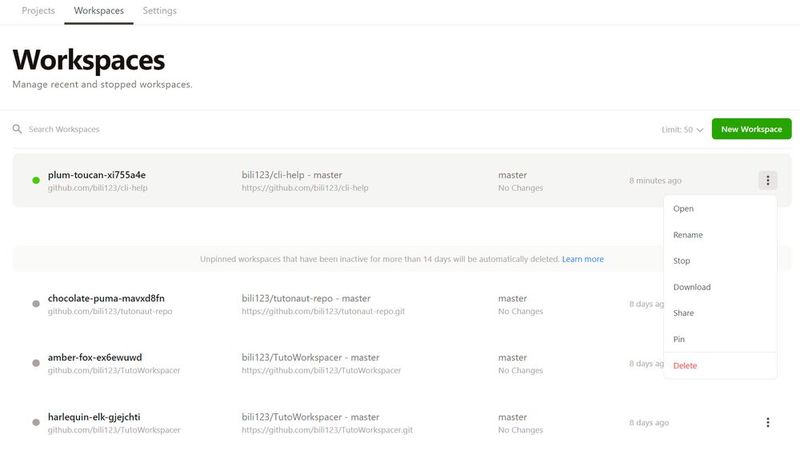Switch to the Settings tab
800x450 pixels.
click(x=160, y=11)
